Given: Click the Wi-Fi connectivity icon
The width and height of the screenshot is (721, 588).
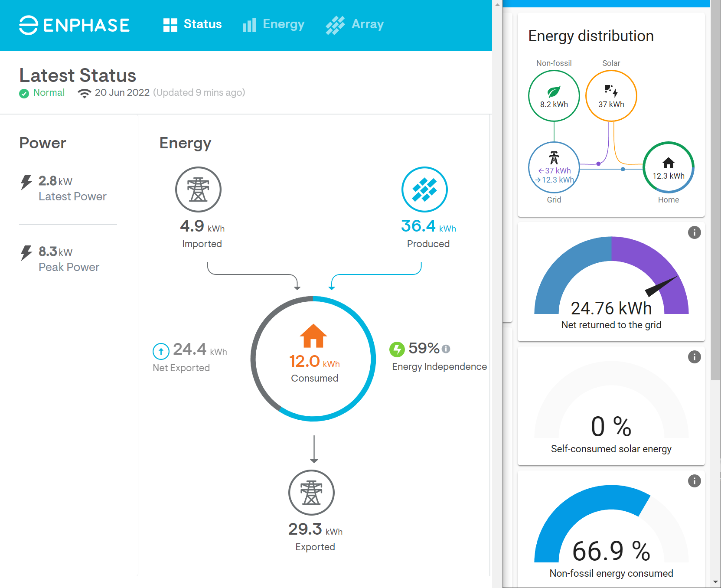Looking at the screenshot, I should coord(84,92).
